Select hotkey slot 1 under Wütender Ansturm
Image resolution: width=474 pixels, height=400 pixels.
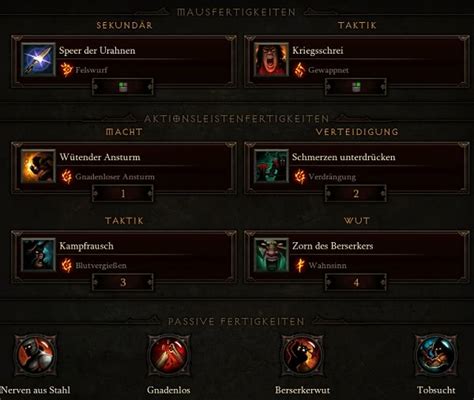(x=123, y=194)
